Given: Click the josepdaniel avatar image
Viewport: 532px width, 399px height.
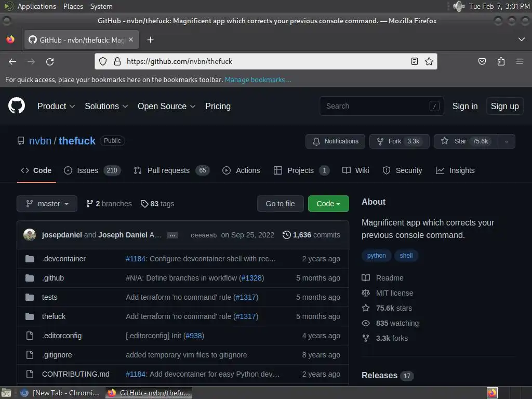Looking at the screenshot, I should pos(30,235).
